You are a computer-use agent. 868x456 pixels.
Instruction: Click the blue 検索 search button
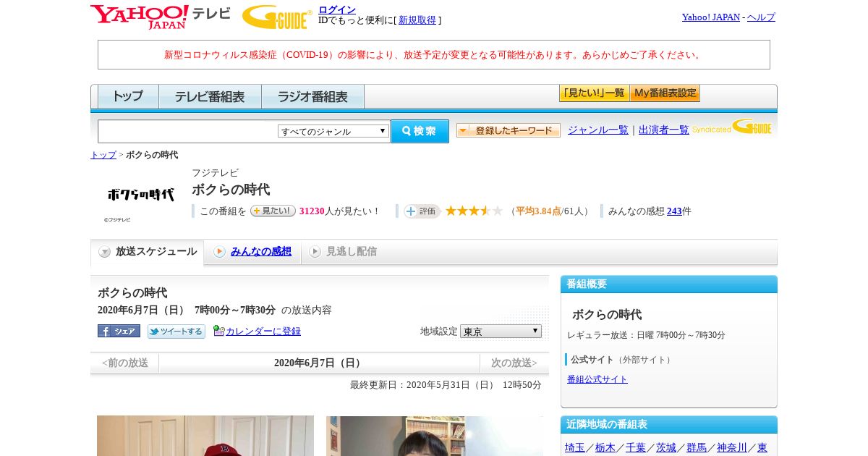coord(420,131)
